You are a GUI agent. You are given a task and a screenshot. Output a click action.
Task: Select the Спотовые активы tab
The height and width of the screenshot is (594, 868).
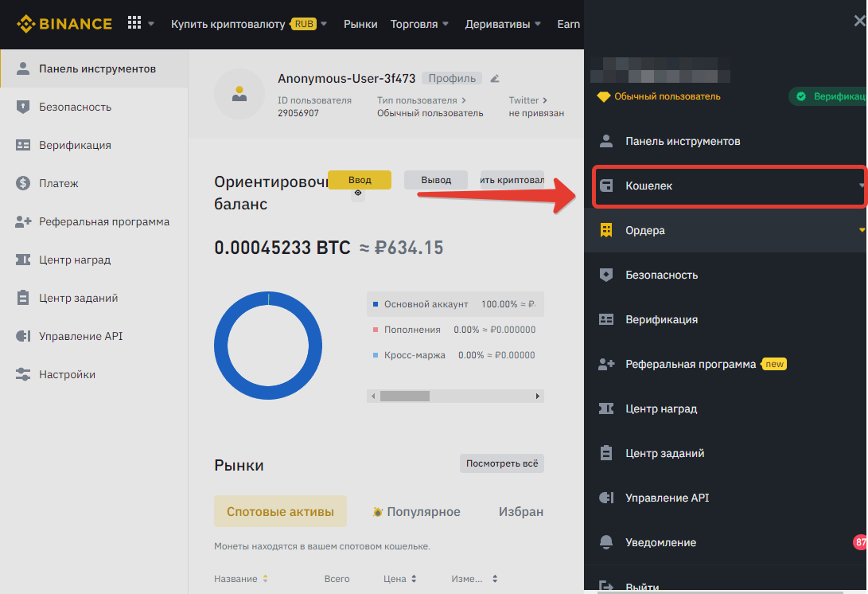(280, 511)
